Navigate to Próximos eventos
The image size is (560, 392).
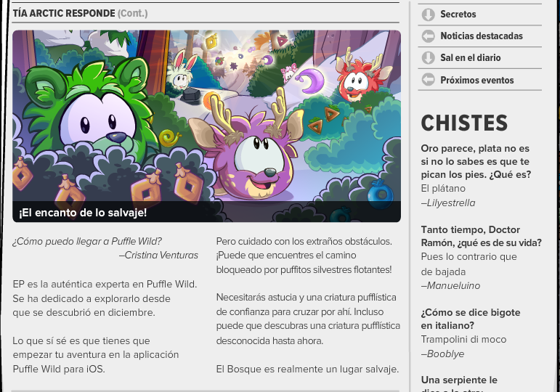tap(476, 80)
